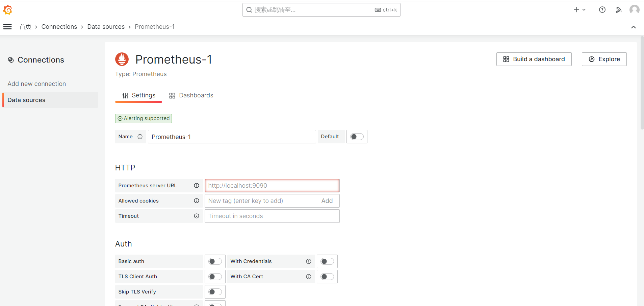Show info for Allowed cookies
644x306 pixels.
tap(197, 201)
